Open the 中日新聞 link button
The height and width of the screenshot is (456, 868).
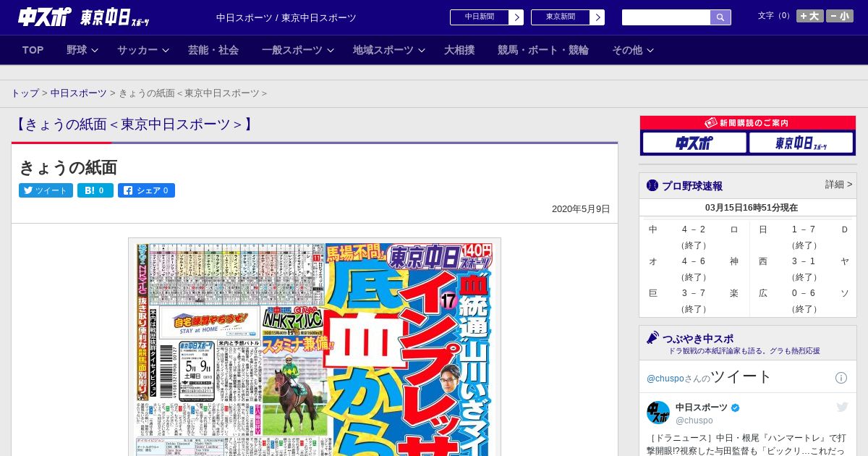480,17
